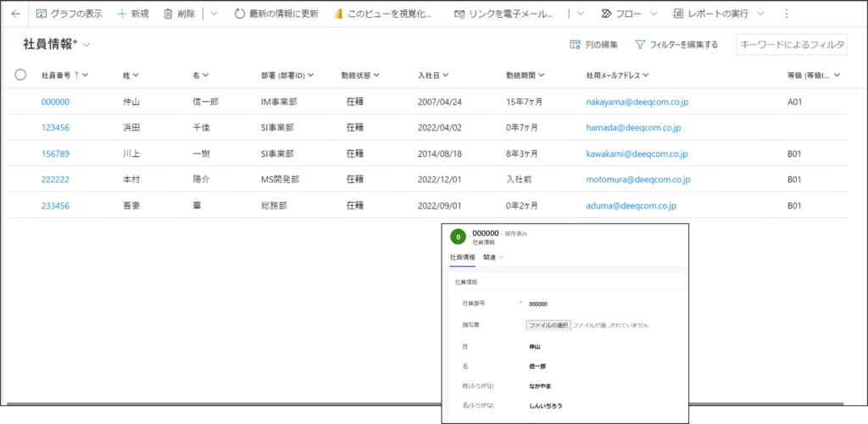This screenshot has height=424, width=868.
Task: Open employee record 123456
Action: pyautogui.click(x=55, y=128)
